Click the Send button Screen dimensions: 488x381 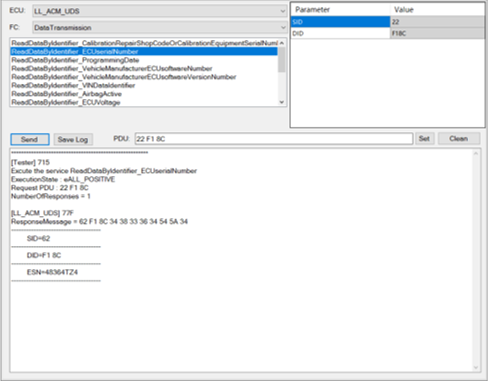(x=30, y=139)
